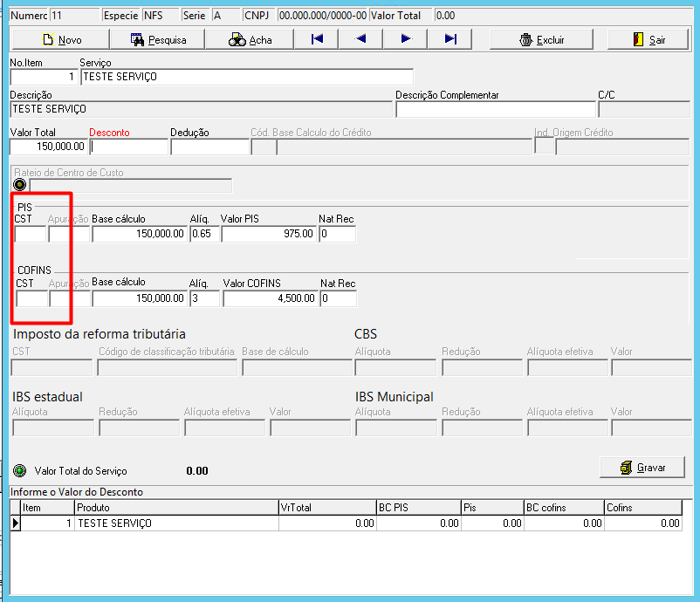Image resolution: width=700 pixels, height=602 pixels.
Task: Select the TESTE SERVIÇO cell in the grid
Action: (176, 523)
